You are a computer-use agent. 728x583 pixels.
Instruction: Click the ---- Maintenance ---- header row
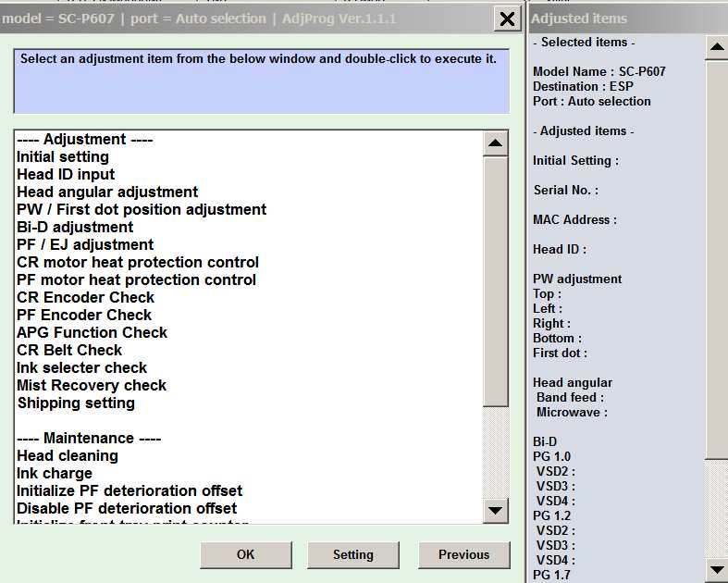(x=89, y=439)
